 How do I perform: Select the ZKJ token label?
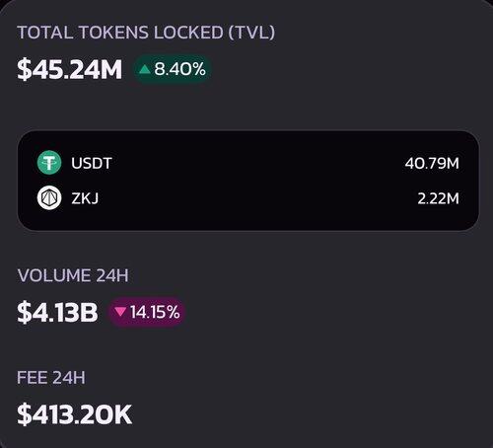(x=85, y=198)
